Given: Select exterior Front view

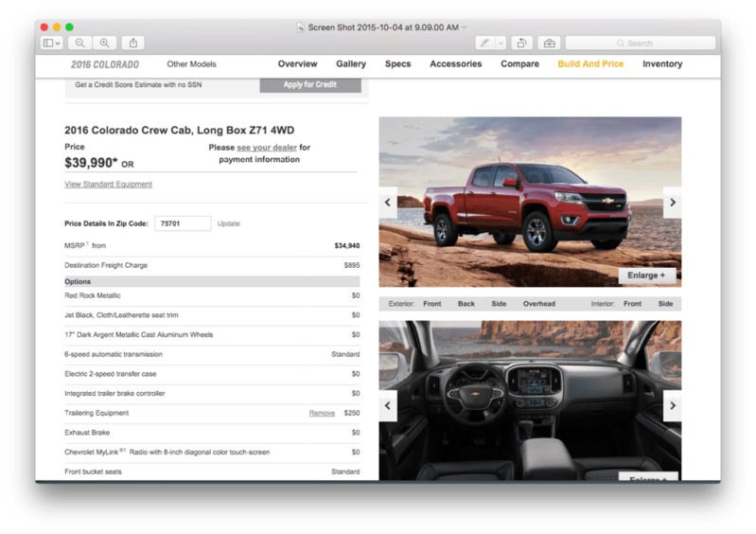Looking at the screenshot, I should pyautogui.click(x=432, y=304).
